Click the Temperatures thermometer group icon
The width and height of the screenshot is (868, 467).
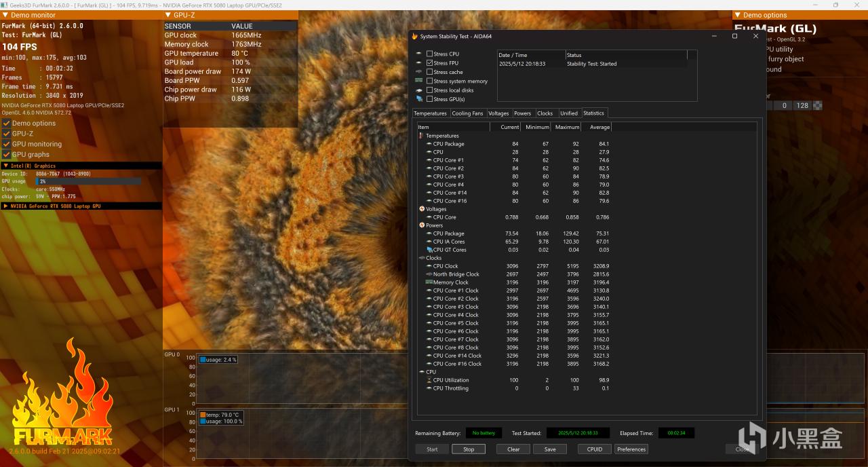click(x=421, y=136)
